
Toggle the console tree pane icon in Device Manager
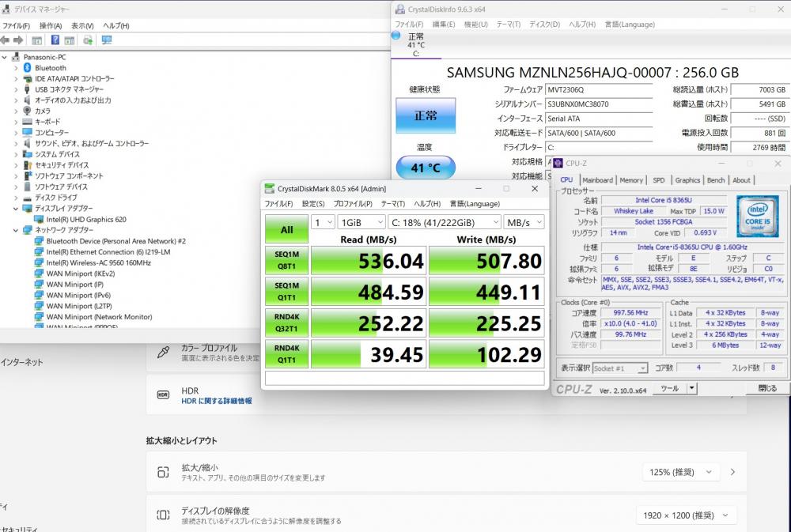point(37,40)
